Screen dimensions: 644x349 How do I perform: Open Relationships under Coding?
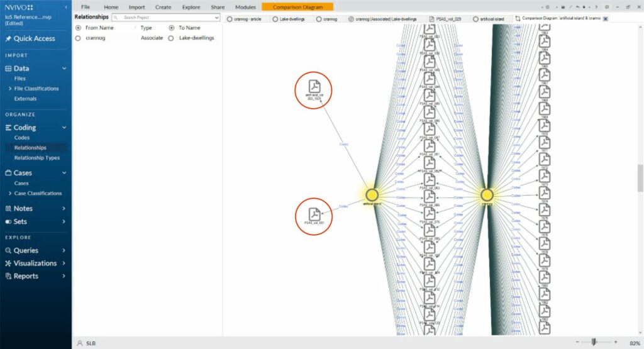[30, 148]
